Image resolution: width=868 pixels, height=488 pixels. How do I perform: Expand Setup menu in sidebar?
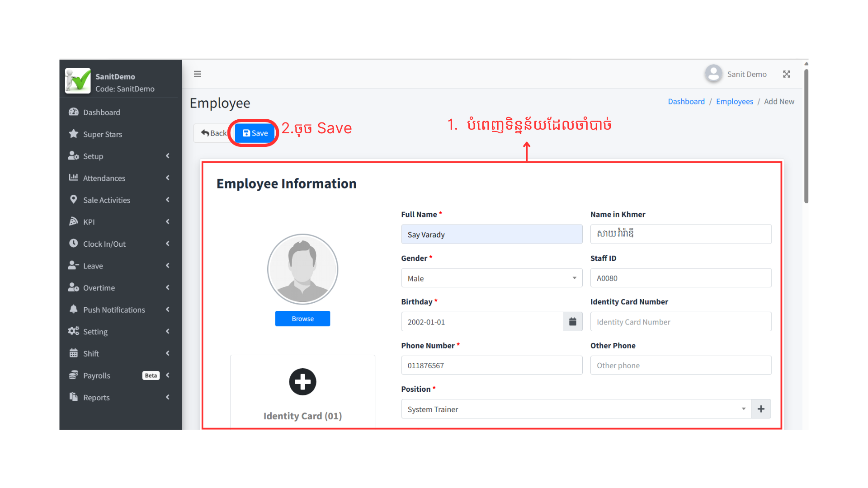(119, 155)
